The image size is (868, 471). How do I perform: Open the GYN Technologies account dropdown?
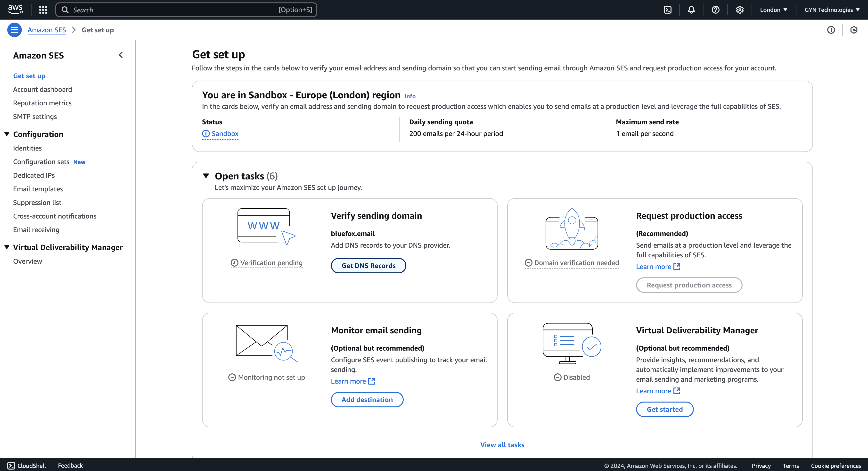pos(832,10)
